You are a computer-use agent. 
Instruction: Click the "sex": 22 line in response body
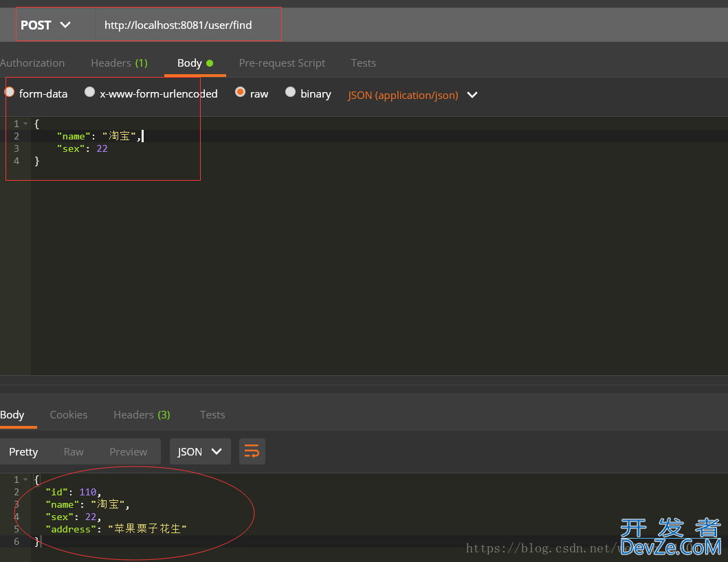(74, 517)
